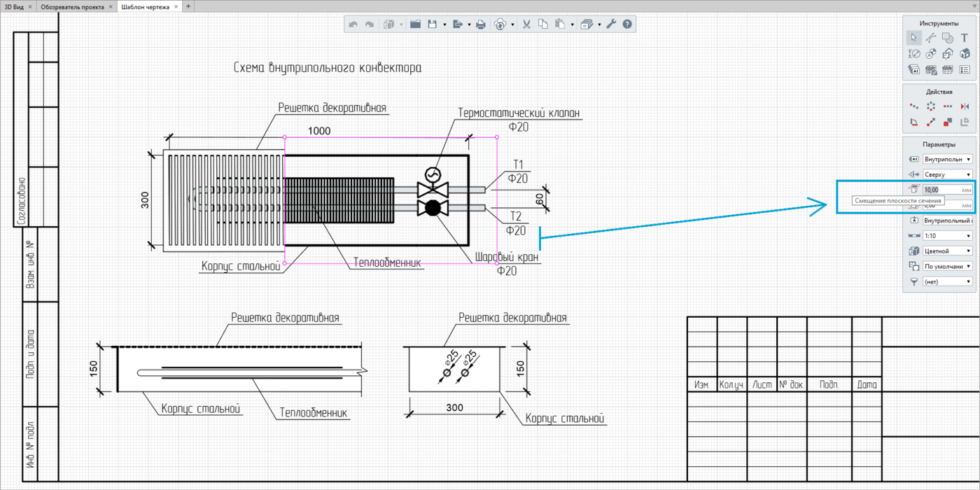
Task: Select the text tool (T icon)
Action: point(965,38)
